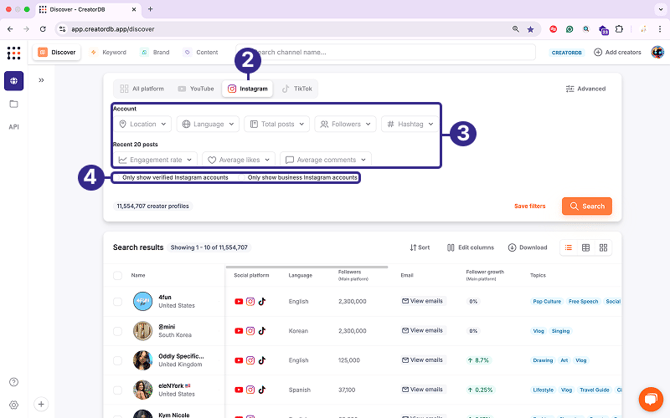This screenshot has height=418, width=670.
Task: Open the Location dropdown filter
Action: point(143,124)
